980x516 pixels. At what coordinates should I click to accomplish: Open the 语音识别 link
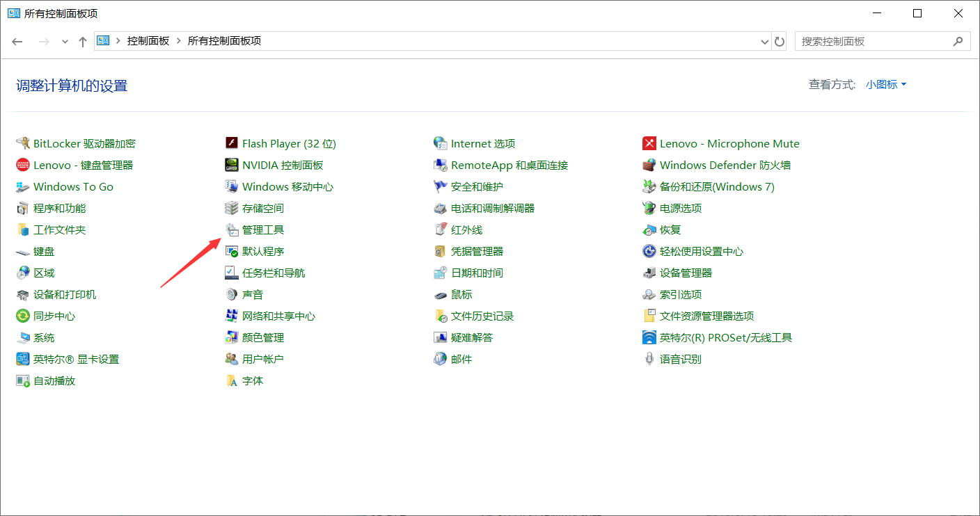point(681,359)
